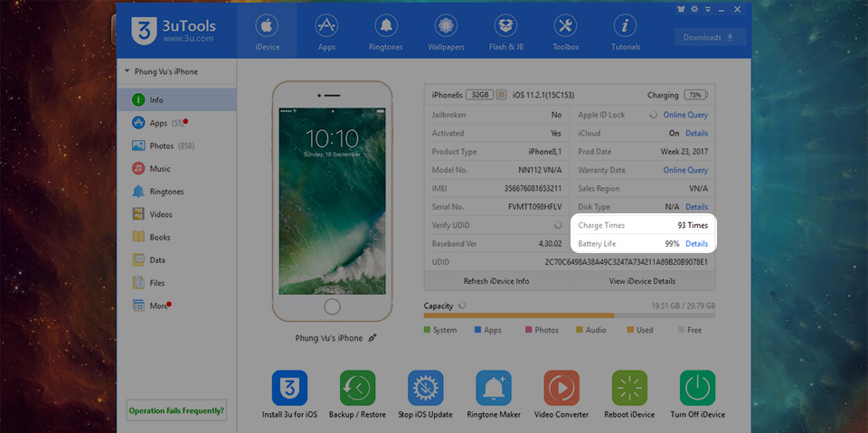Open the Ringtones tab in top toolbar

click(x=386, y=33)
